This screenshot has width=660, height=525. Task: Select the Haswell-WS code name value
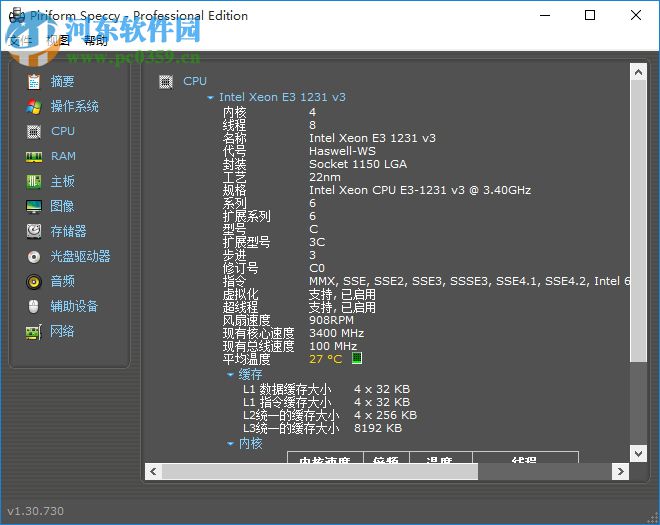(x=342, y=151)
